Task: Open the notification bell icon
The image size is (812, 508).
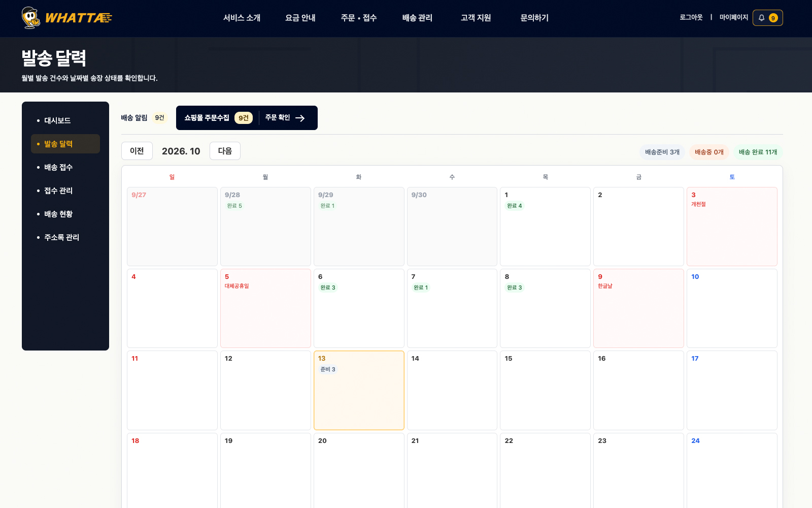Action: 762,18
